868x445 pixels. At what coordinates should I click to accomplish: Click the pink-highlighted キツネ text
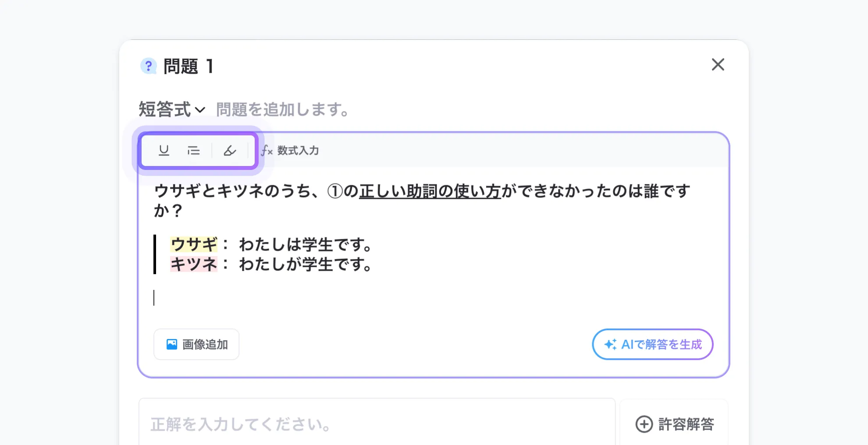pyautogui.click(x=194, y=264)
